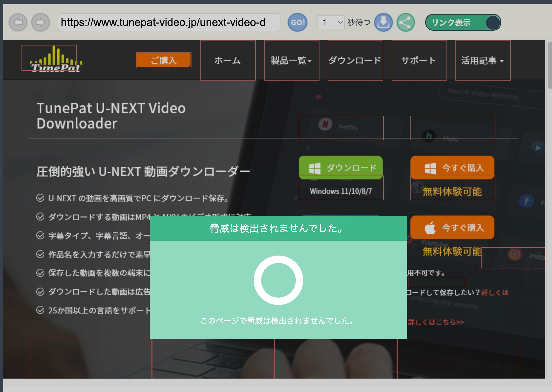Click the TunePat U-NEXT Video Downloader heading

coord(111,116)
